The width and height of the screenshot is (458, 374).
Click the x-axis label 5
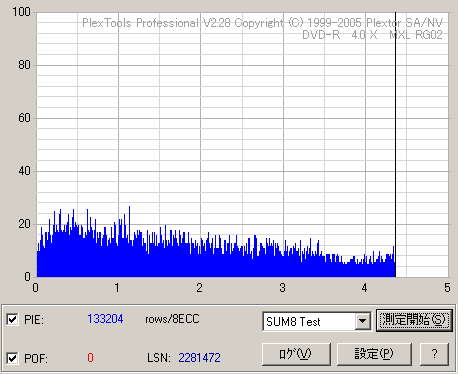447,288
